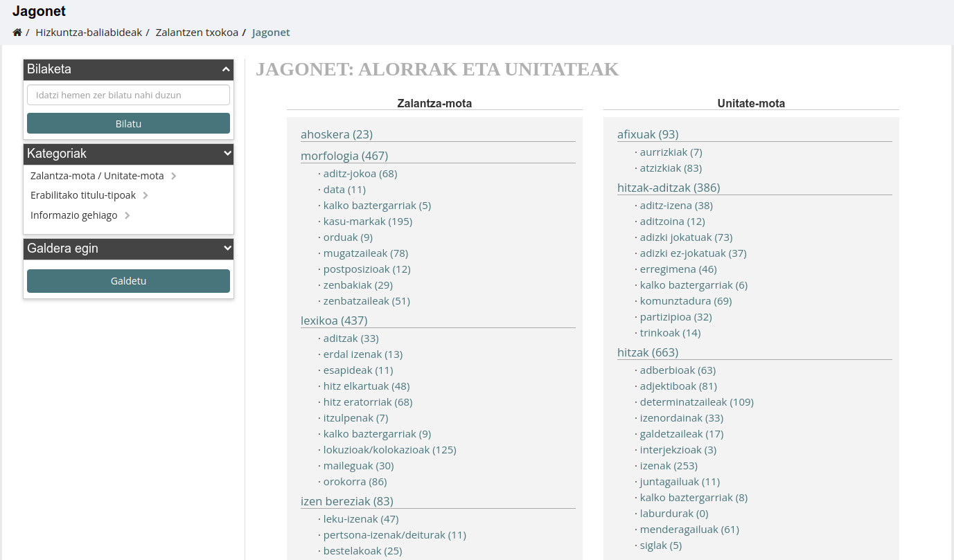954x560 pixels.
Task: Go to Hizkuntza-baliabideak breadcrumb link
Action: pyautogui.click(x=89, y=33)
